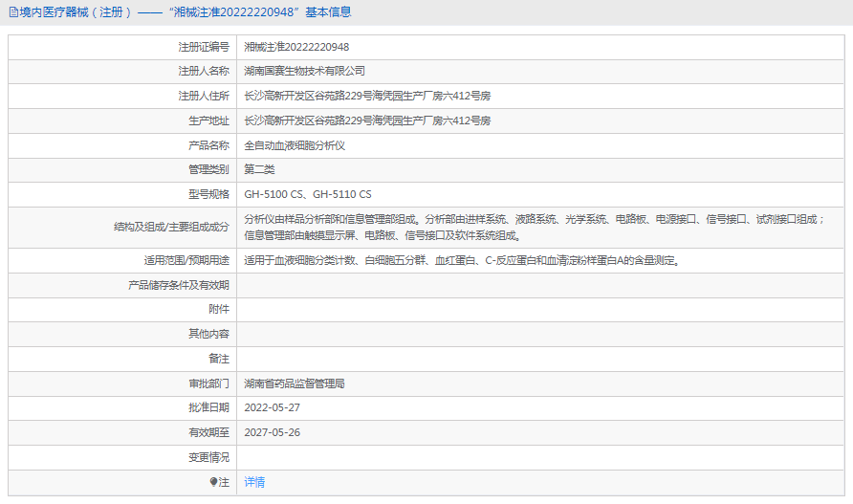Click the 适用范围 intended use description
Screen dimensions: 853x504
pyautogui.click(x=461, y=261)
